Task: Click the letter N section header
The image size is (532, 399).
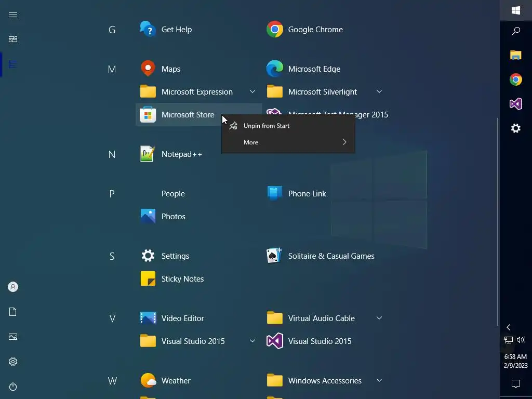Action: (x=112, y=154)
